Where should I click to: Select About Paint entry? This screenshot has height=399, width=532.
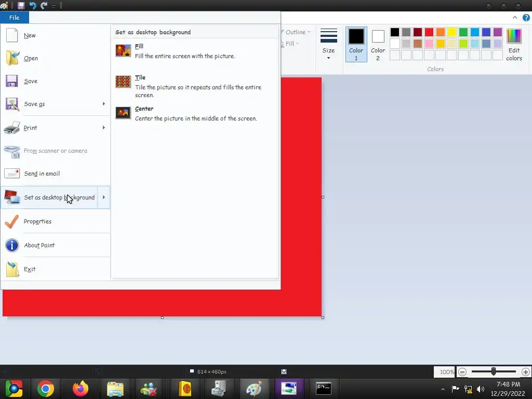(55, 245)
